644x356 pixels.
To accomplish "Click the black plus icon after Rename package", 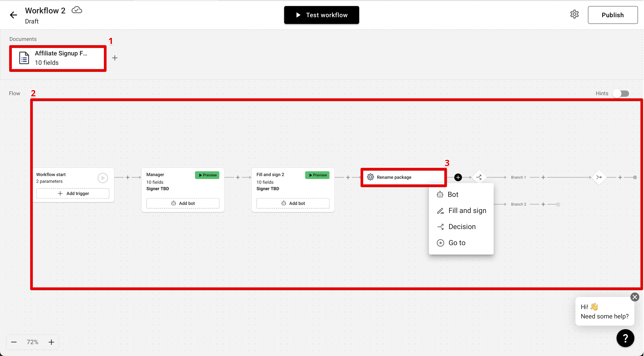I will tap(458, 177).
